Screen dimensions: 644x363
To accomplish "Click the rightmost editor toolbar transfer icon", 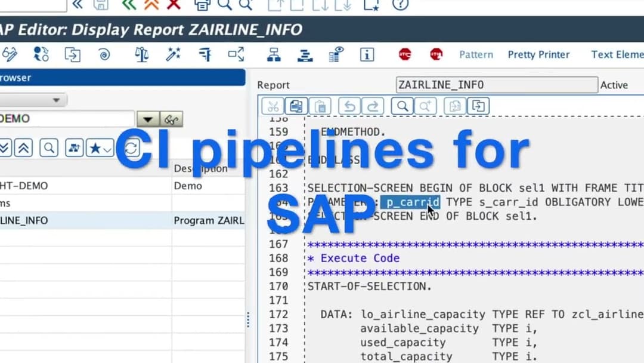I will 478,106.
